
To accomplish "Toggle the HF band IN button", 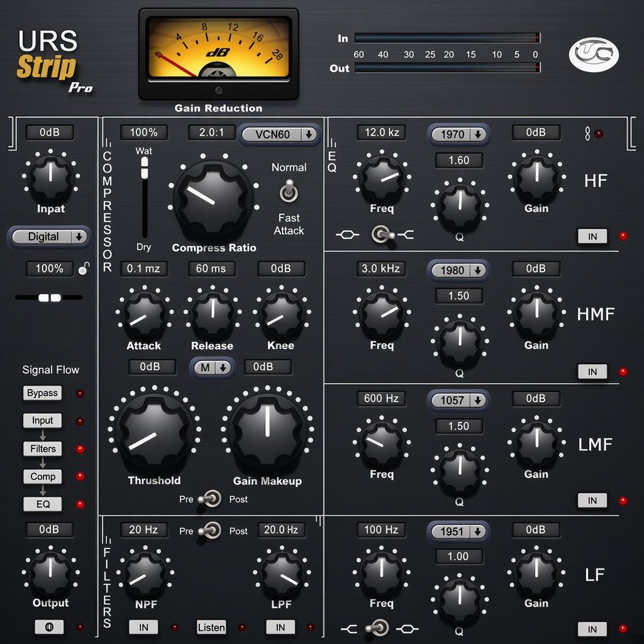I will point(592,236).
